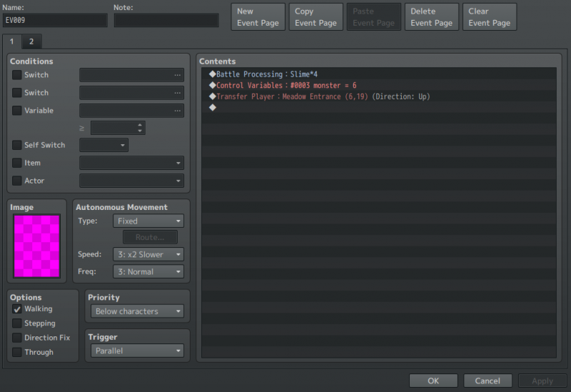The image size is (571, 392).
Task: Uncheck the Walking option
Action: pyautogui.click(x=16, y=309)
